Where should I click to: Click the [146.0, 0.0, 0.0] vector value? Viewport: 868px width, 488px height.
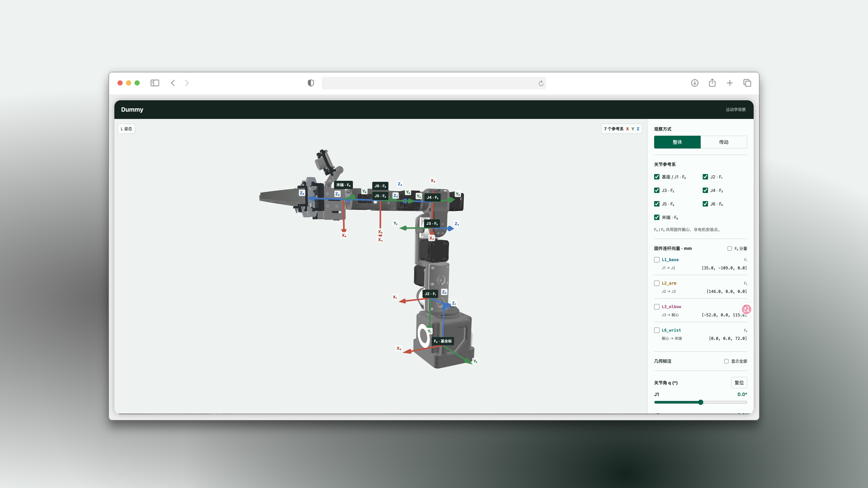(726, 291)
